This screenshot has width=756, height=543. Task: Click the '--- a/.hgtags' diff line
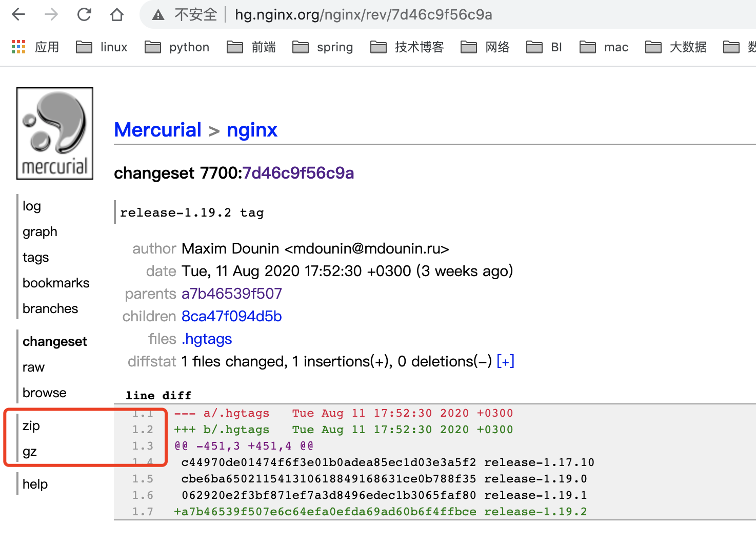coord(344,413)
